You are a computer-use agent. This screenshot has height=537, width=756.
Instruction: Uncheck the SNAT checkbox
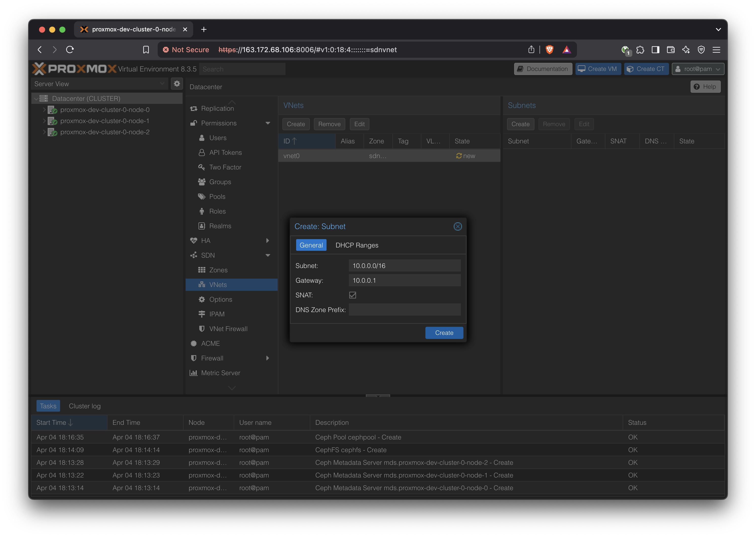point(353,295)
